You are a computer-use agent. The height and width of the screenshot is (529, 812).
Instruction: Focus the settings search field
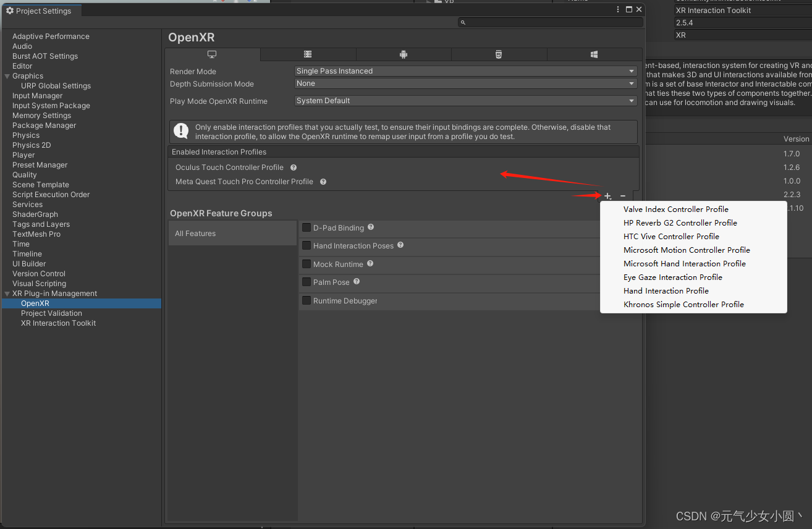tap(551, 23)
